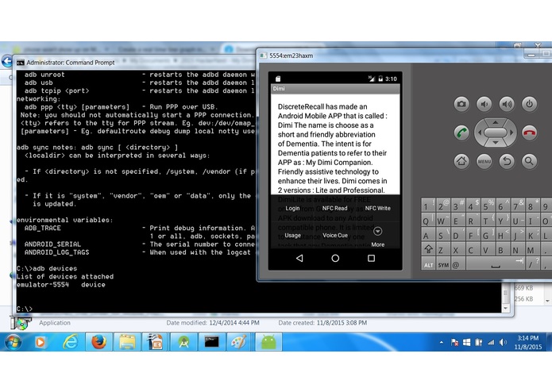
Task: Click the emulator power button
Action: (x=529, y=104)
